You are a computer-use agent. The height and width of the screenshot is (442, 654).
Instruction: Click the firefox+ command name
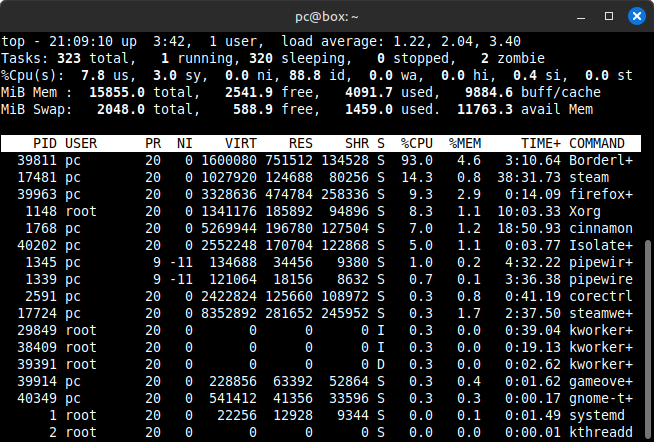[x=601, y=195]
